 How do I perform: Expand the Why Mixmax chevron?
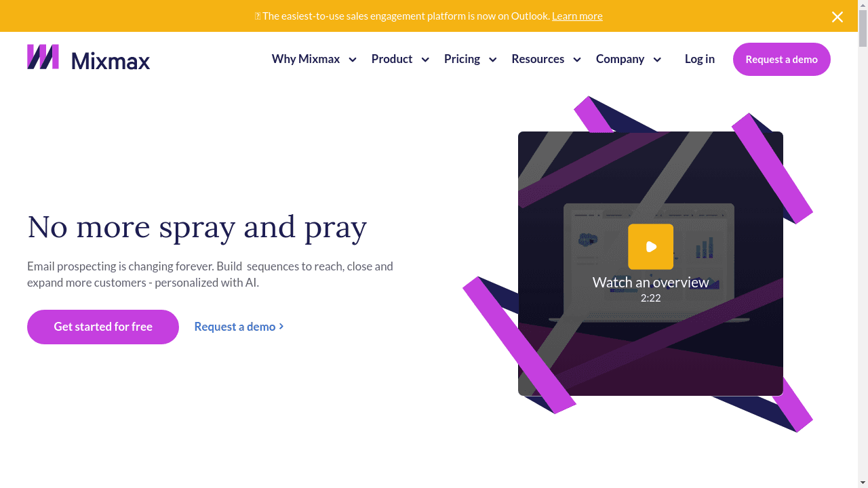[353, 60]
